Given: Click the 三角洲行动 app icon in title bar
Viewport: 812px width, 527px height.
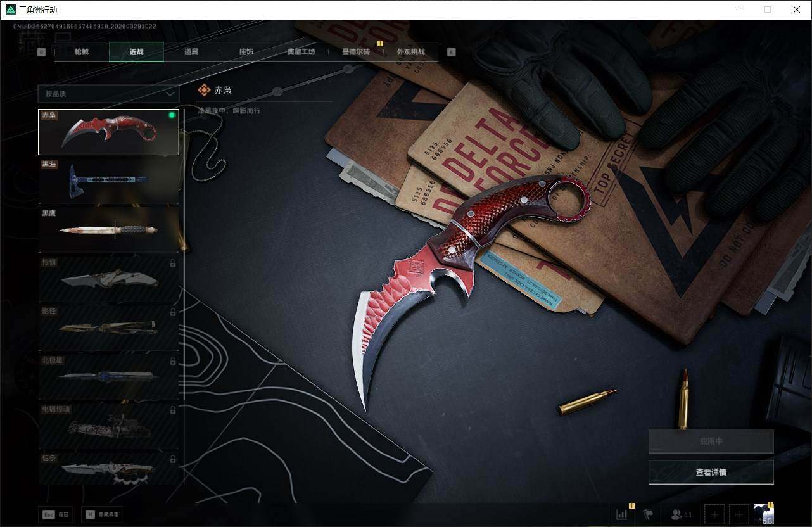Looking at the screenshot, I should 10,10.
